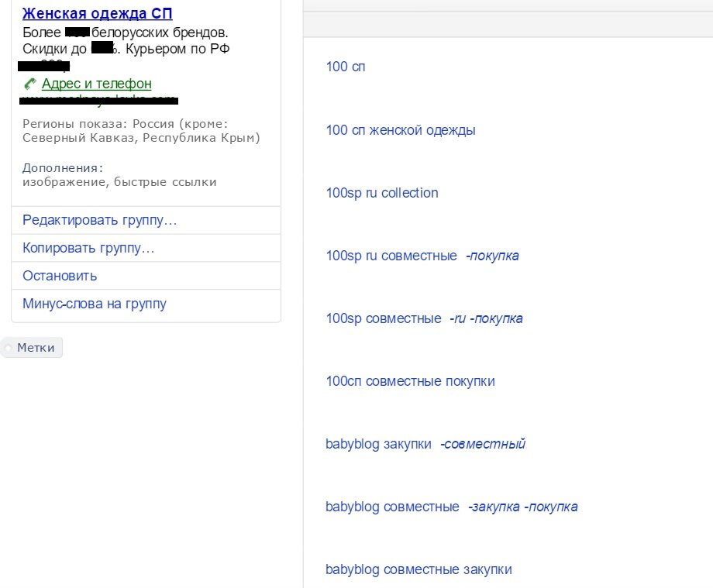The image size is (713, 588).
Task: Open the 'Адрес и телефон' link
Action: click(95, 84)
